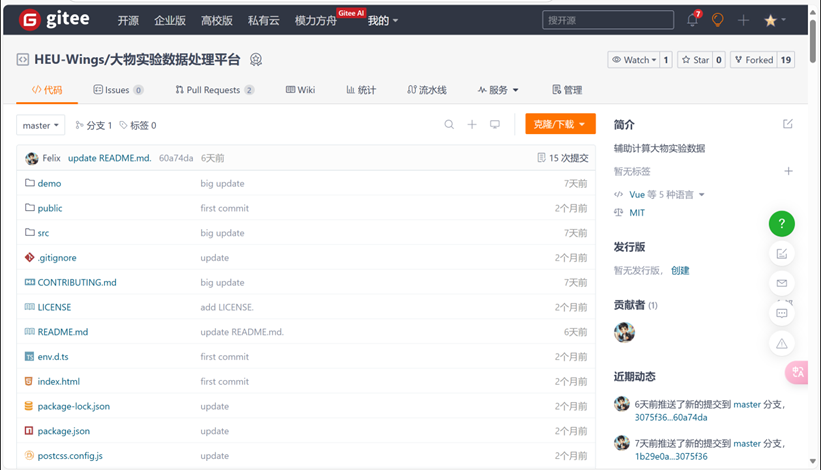Click the 15 次提交 commits link
The width and height of the screenshot is (821, 470).
tap(562, 158)
